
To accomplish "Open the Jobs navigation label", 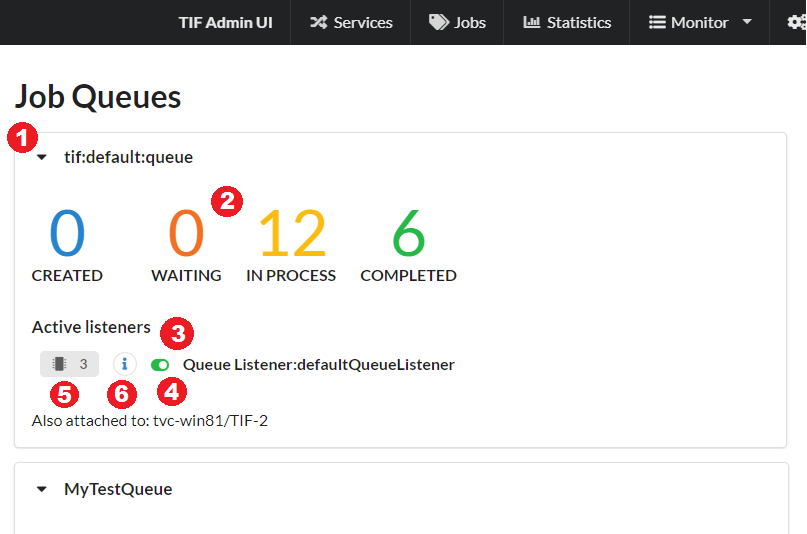I will [x=470, y=22].
